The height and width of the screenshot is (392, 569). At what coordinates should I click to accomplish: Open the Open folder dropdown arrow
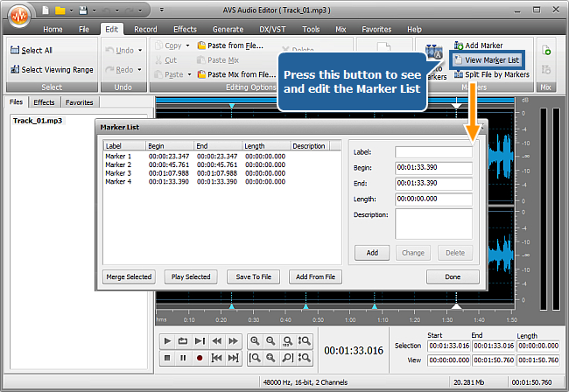71,10
